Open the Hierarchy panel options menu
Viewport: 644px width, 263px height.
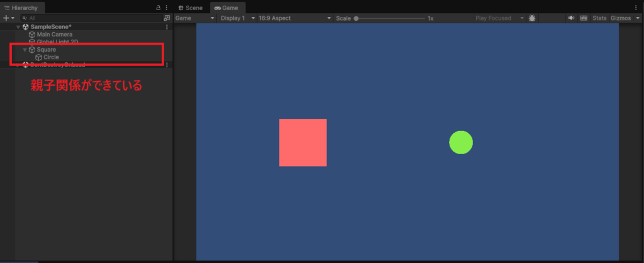tap(167, 8)
